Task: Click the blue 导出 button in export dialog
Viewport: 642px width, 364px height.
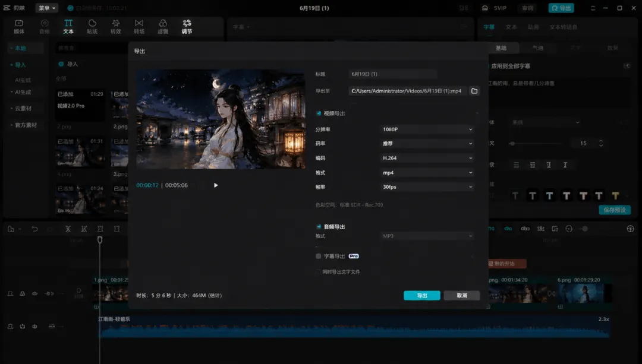Action: 421,295
